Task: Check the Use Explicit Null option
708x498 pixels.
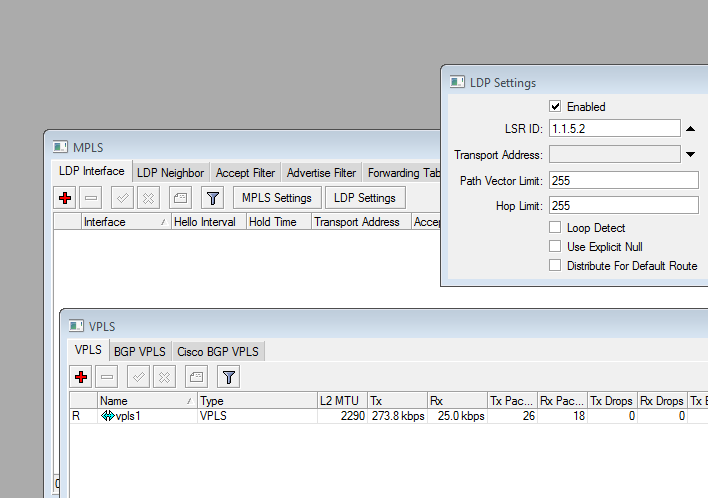Action: (x=555, y=246)
